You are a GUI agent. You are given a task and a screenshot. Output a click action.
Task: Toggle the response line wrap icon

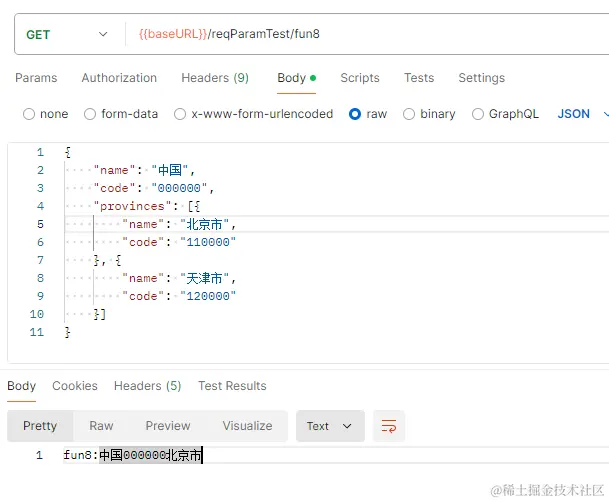point(389,426)
